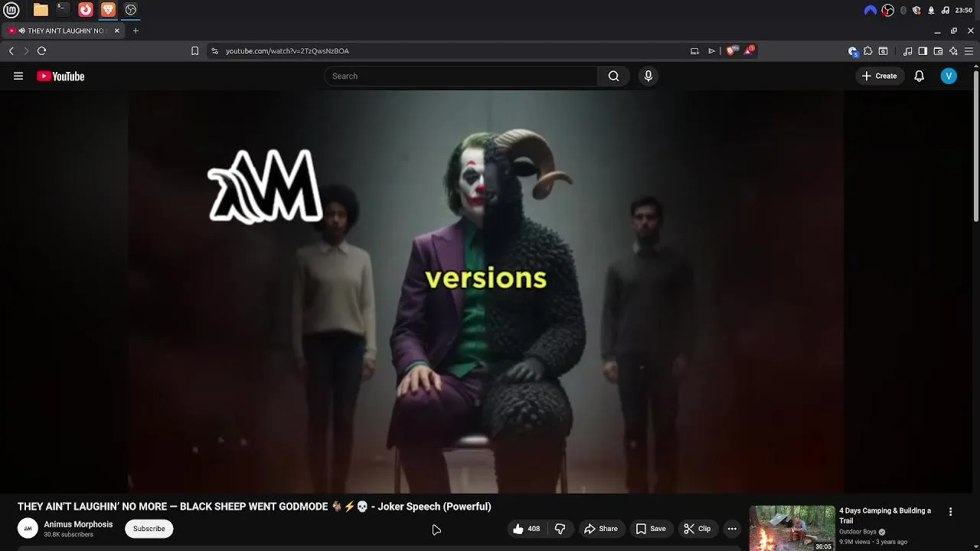Viewport: 980px width, 551px height.
Task: Switch to Brave browser in the panel
Action: tap(108, 10)
